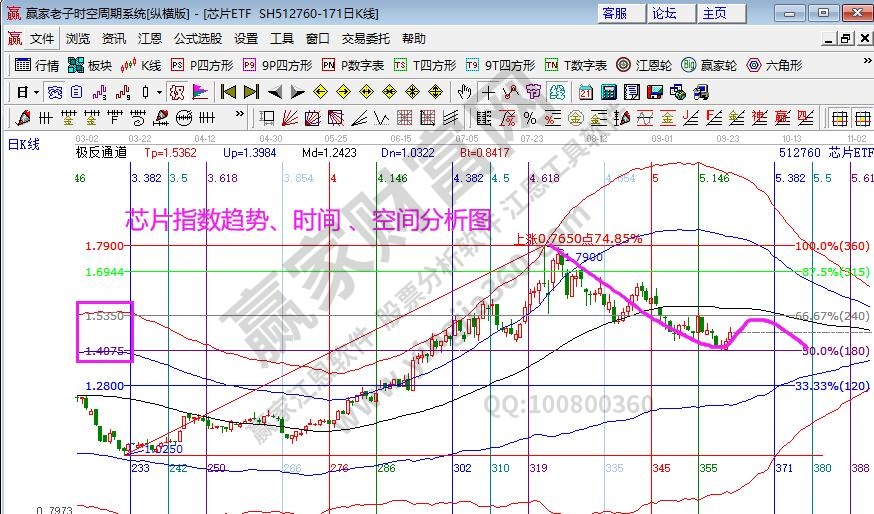
Task: Click the 论坛 forum button
Action: point(664,13)
